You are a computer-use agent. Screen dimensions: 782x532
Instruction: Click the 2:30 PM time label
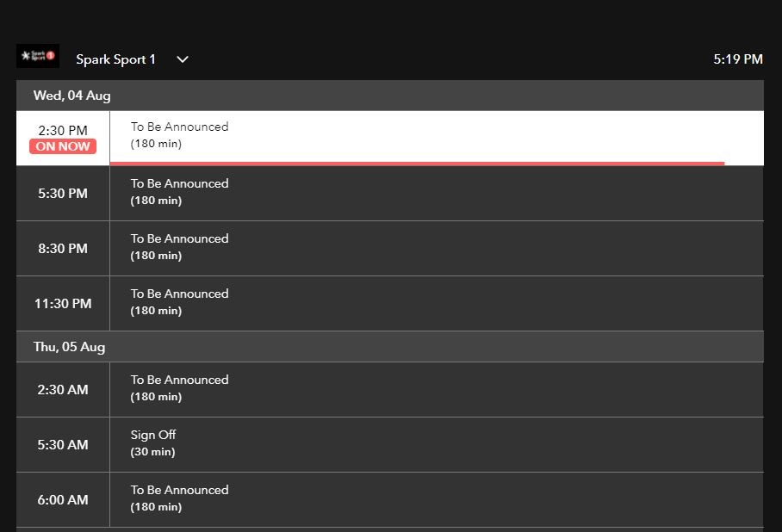63,131
